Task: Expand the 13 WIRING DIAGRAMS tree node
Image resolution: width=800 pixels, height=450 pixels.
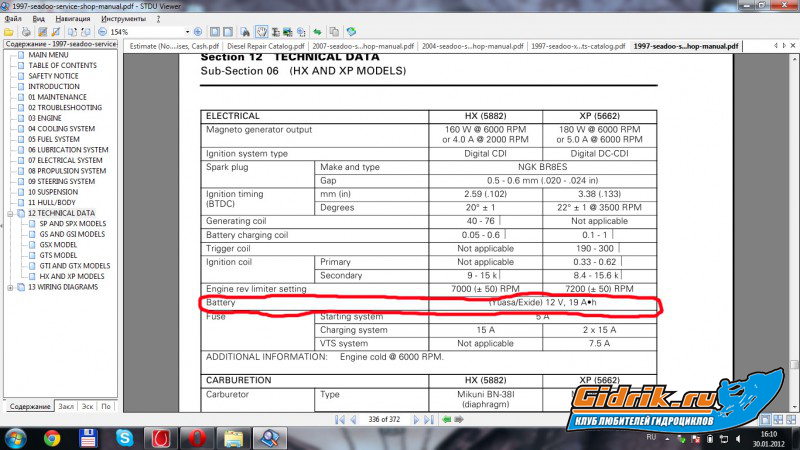Action: click(x=11, y=288)
